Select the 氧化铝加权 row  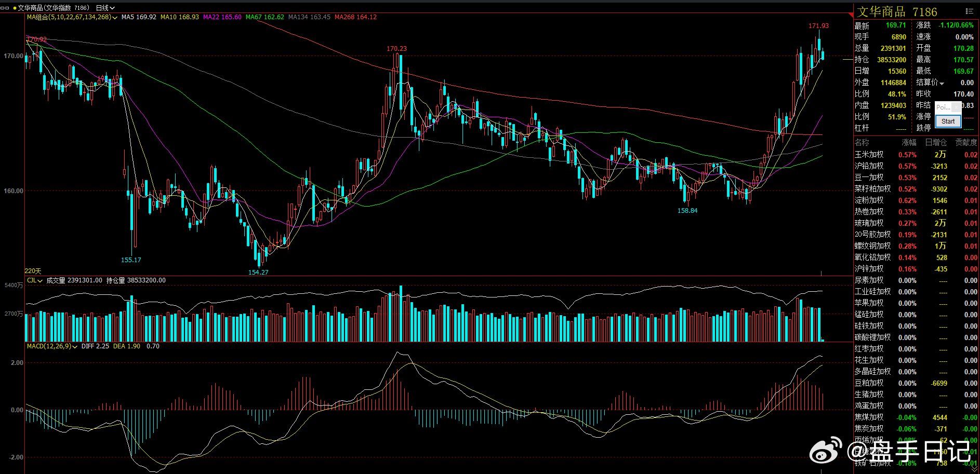tap(917, 258)
